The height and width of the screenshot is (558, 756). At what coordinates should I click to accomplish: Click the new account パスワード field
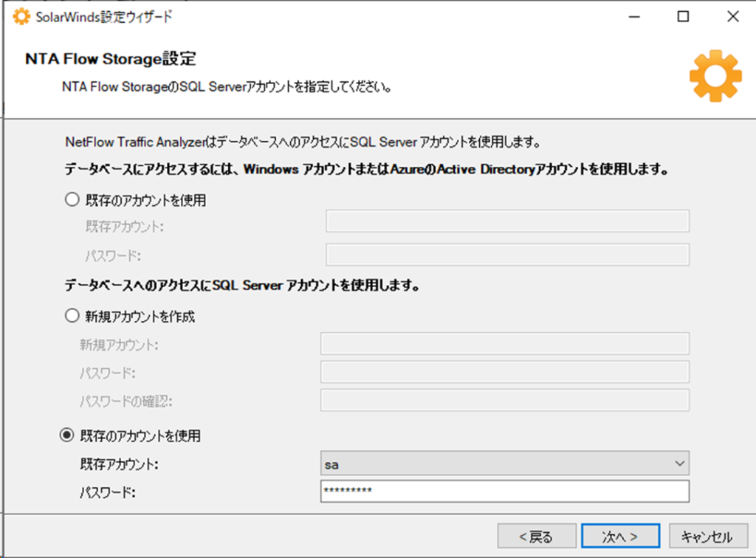click(x=505, y=371)
